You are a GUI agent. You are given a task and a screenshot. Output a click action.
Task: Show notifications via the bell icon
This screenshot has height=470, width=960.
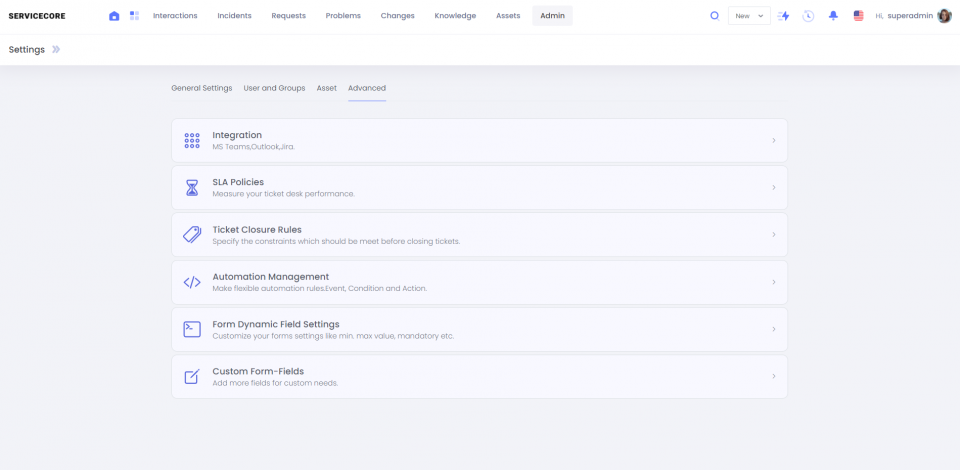pos(833,16)
